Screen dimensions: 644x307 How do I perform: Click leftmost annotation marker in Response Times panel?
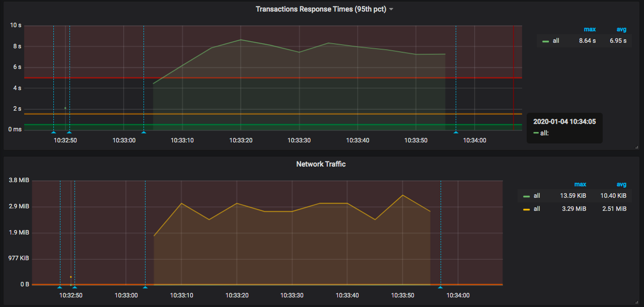[x=53, y=132]
